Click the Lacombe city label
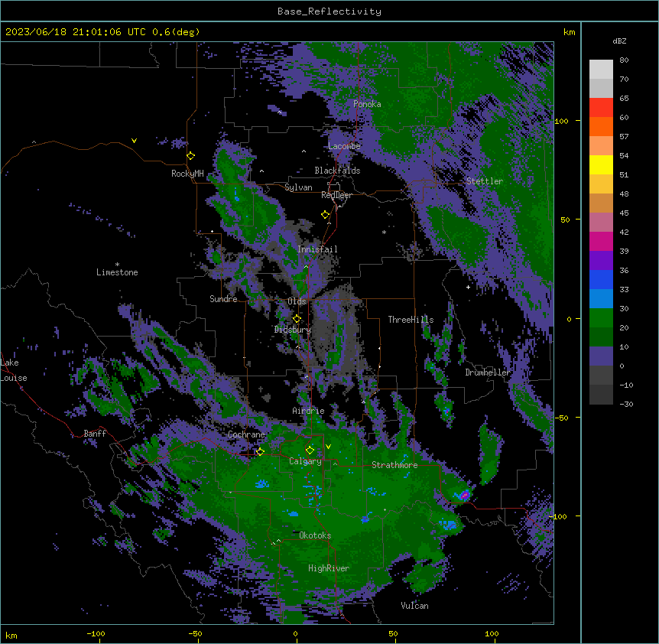Image resolution: width=659 pixels, height=644 pixels. tap(344, 146)
